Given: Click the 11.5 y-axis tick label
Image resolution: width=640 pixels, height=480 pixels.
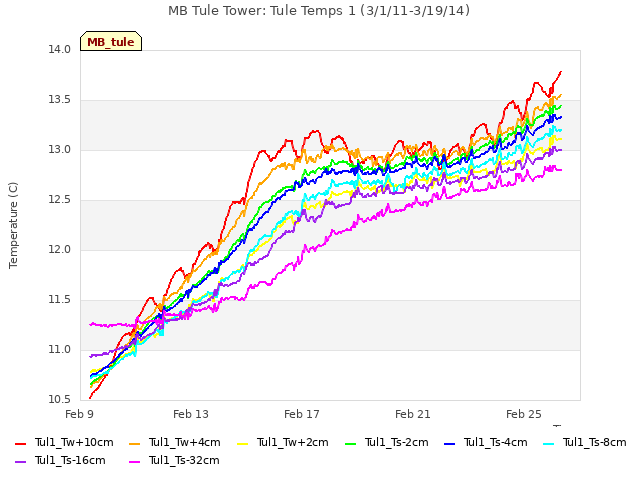Looking at the screenshot, I should click(60, 300).
